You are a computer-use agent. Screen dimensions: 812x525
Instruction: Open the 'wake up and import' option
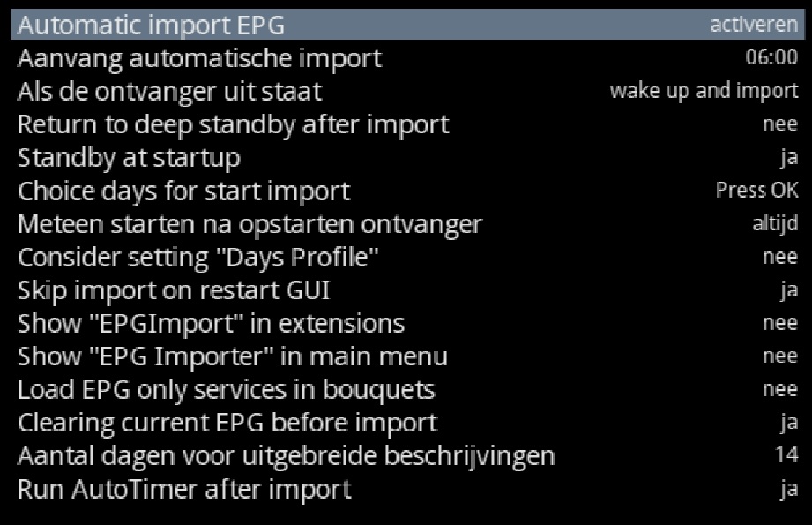click(x=704, y=91)
